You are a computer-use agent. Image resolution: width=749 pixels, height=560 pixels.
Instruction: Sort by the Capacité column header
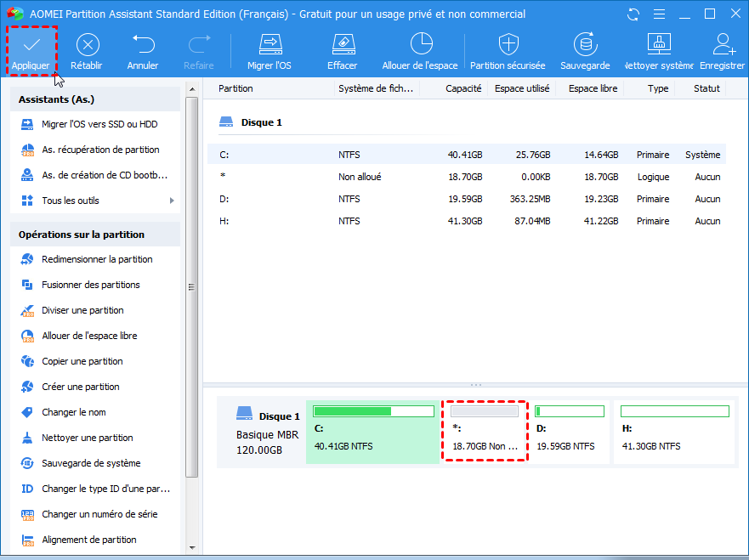click(463, 88)
